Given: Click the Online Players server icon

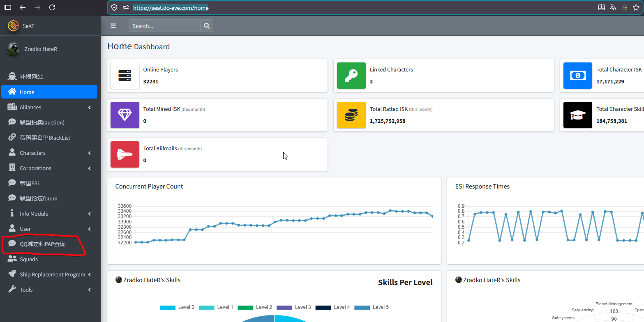Looking at the screenshot, I should point(125,76).
